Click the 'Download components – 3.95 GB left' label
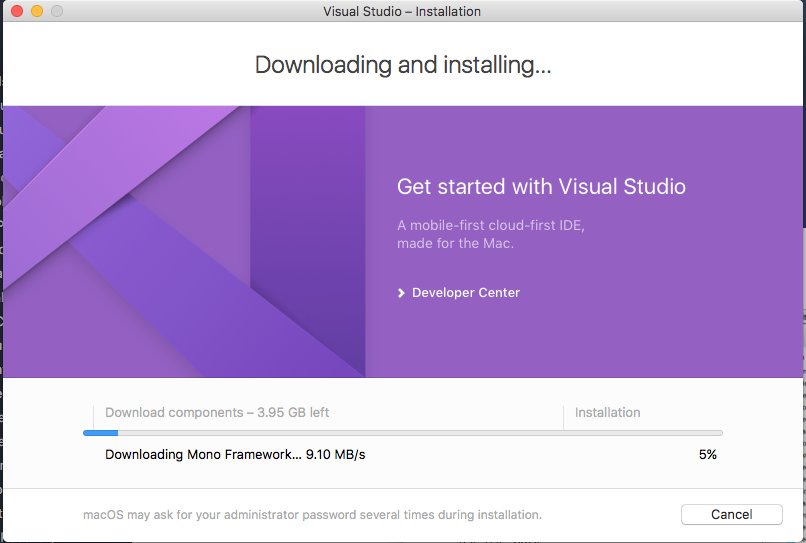The width and height of the screenshot is (806, 543). point(217,412)
